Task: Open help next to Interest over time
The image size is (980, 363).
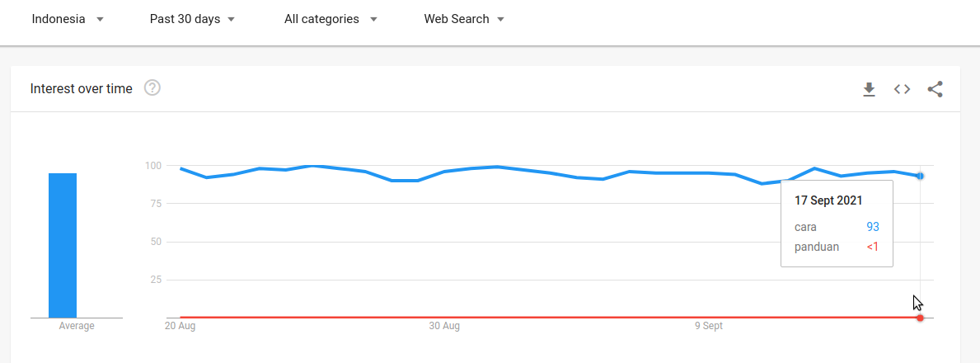Action: 152,88
